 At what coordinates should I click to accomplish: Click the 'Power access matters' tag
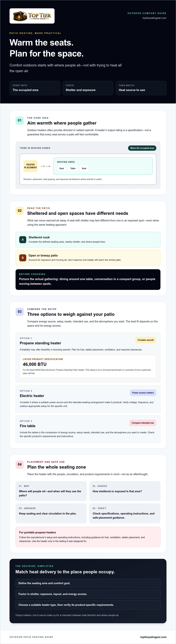coord(143,393)
